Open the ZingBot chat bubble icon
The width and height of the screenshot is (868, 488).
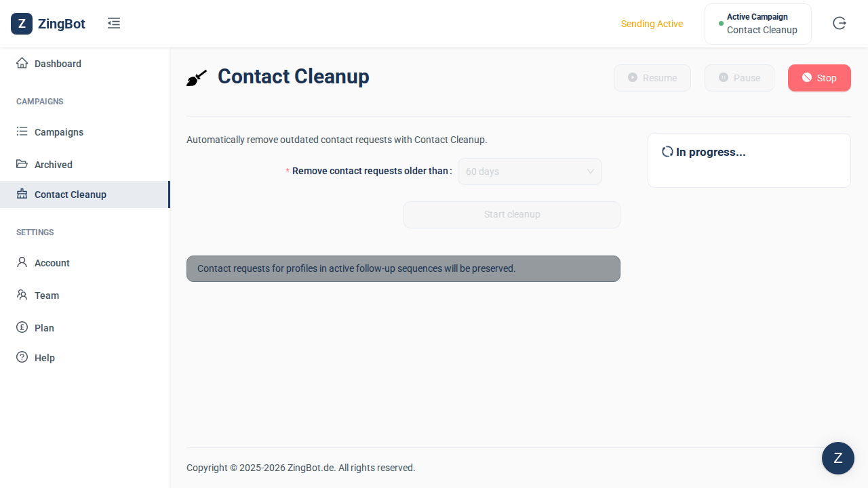point(838,458)
